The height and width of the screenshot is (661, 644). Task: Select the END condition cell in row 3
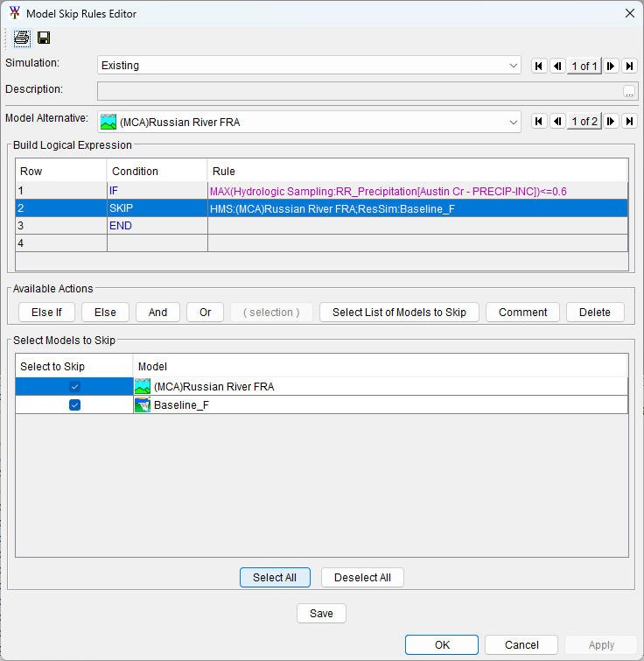[157, 226]
